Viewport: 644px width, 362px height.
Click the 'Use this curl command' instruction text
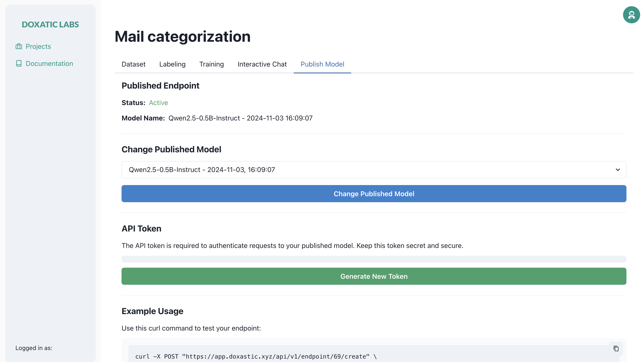[191, 328]
